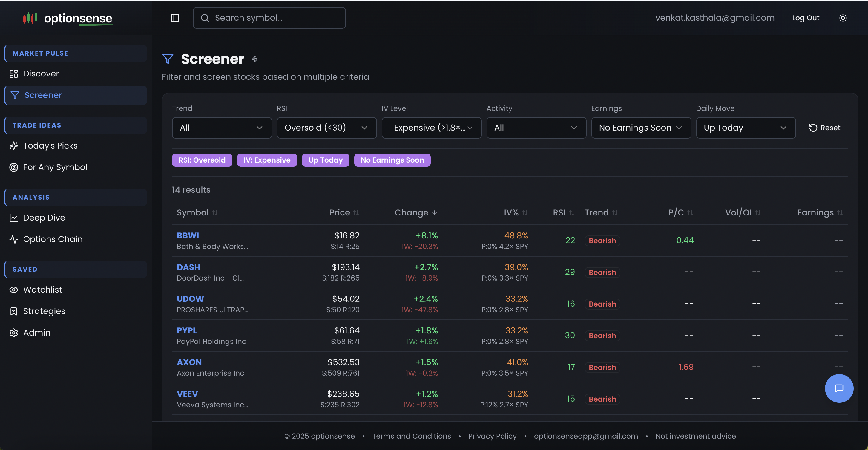868x450 pixels.
Task: Open the Terms and Conditions link
Action: pyautogui.click(x=411, y=436)
